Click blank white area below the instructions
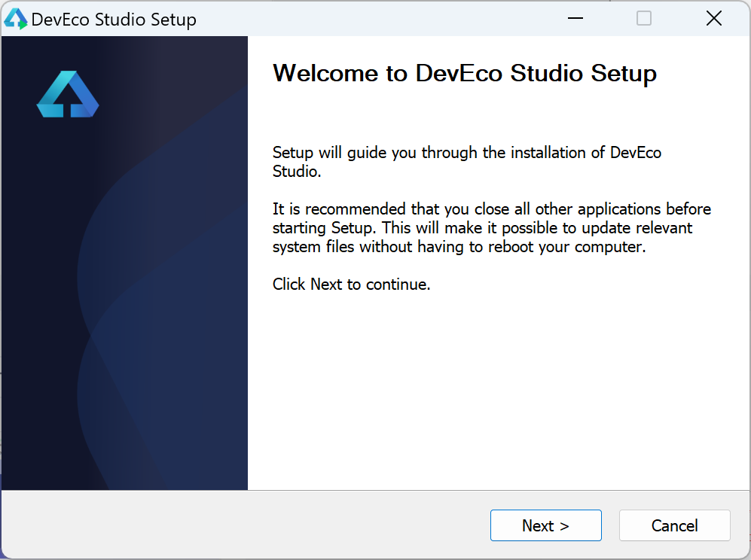The width and height of the screenshot is (751, 560). 490,391
